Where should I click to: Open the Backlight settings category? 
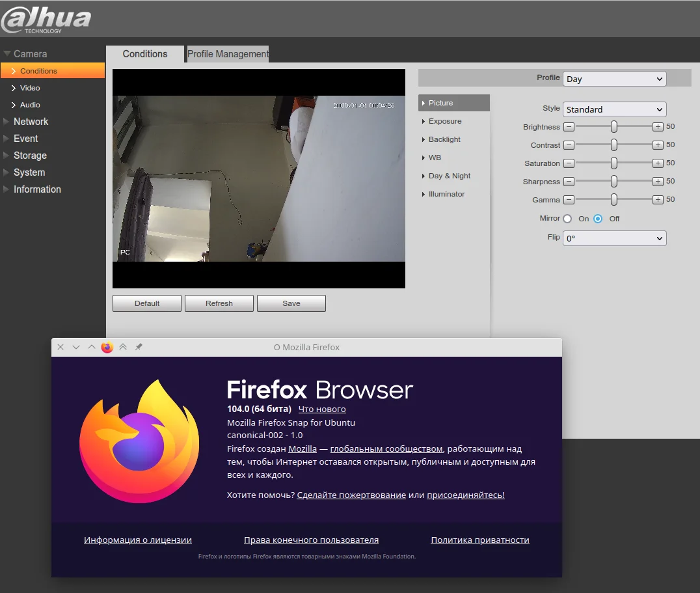tap(444, 139)
